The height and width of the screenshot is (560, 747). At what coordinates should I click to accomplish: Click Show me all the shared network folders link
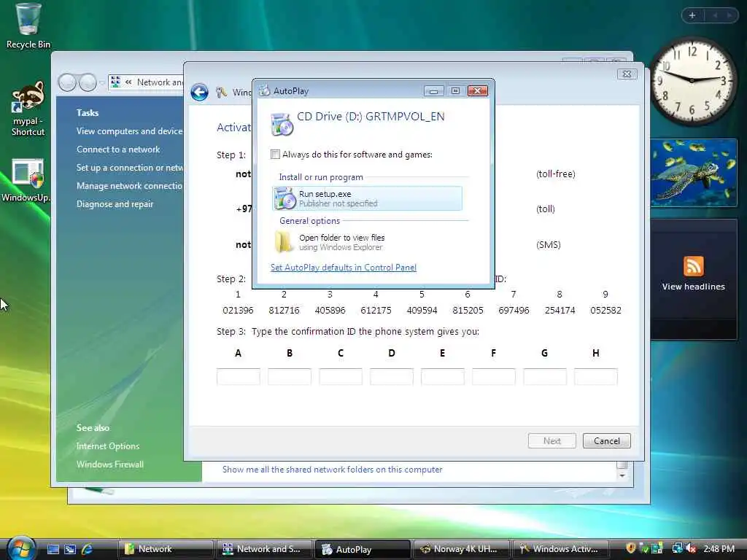332,470
